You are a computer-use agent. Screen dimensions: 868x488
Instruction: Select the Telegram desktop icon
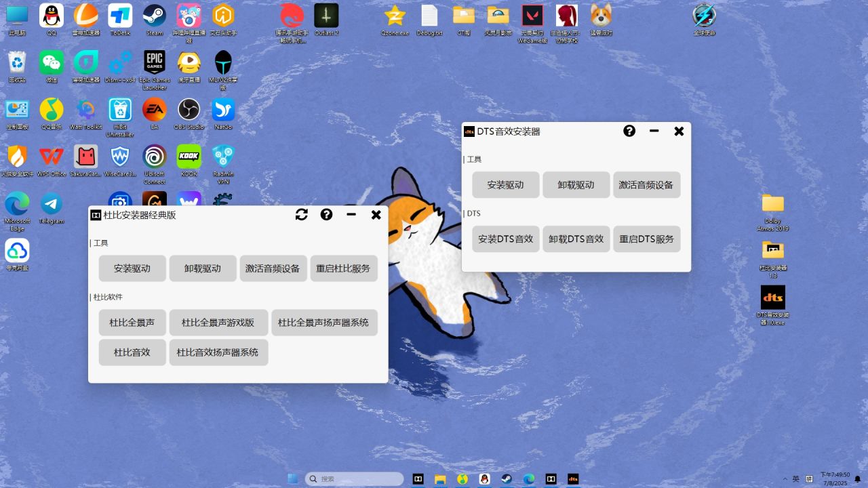click(x=52, y=207)
